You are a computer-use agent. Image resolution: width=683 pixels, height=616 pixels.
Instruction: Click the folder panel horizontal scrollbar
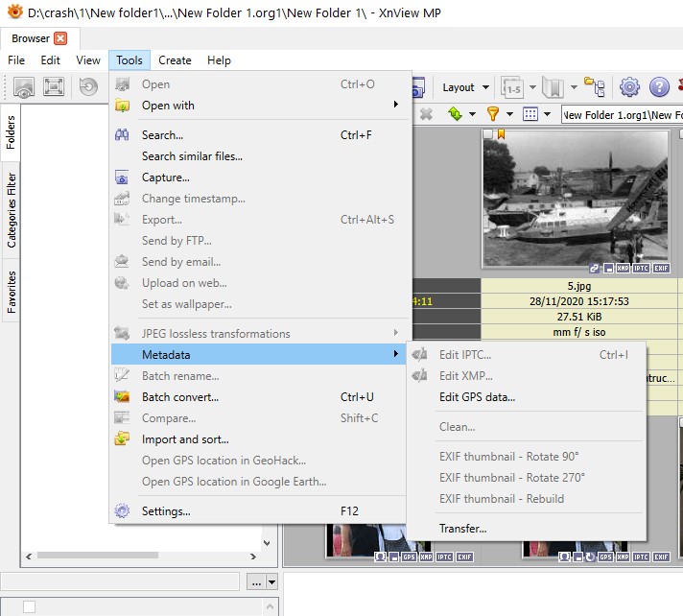(96, 555)
